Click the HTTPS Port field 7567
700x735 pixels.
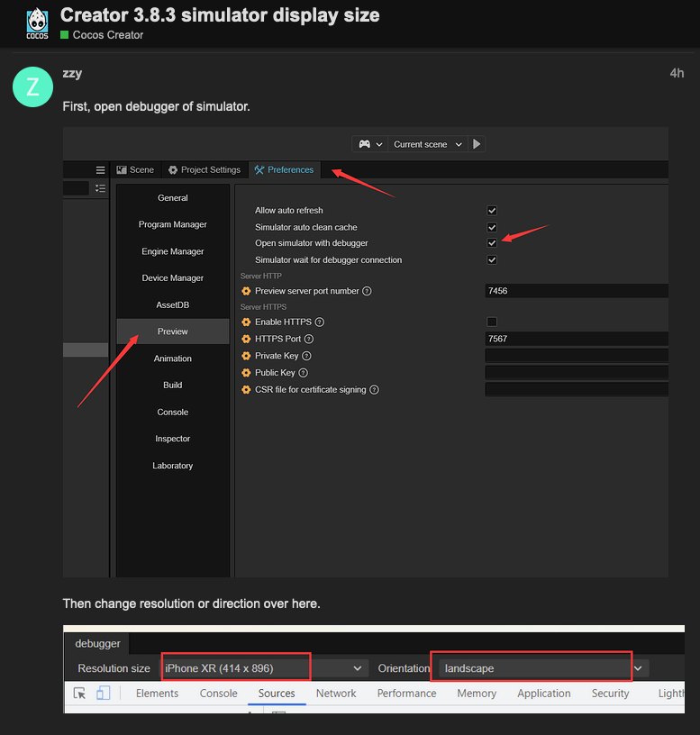(577, 339)
